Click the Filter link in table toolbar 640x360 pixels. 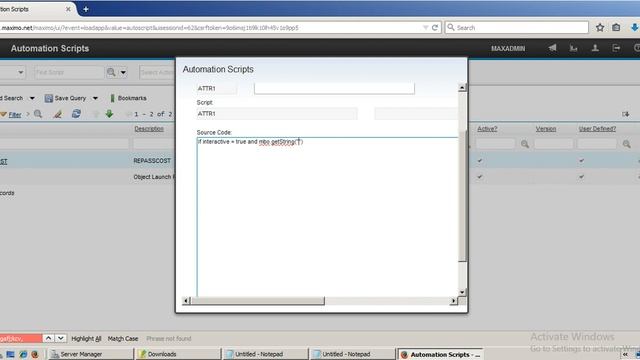[x=15, y=115]
